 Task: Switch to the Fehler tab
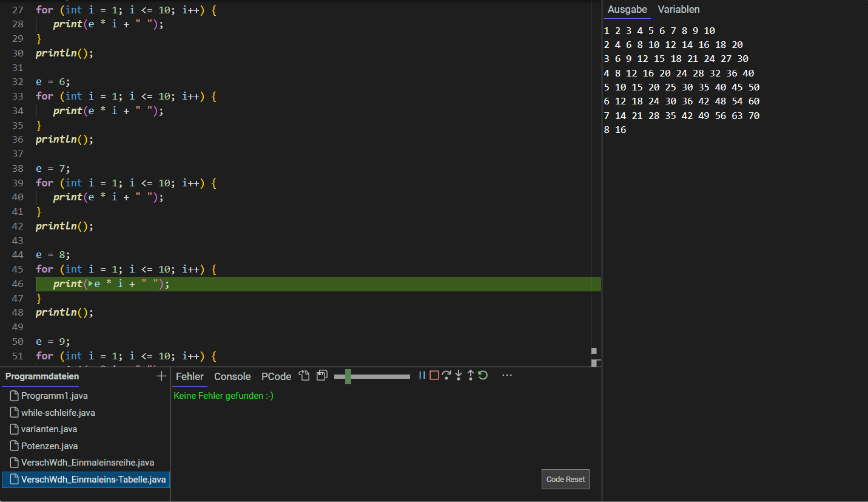pos(190,376)
